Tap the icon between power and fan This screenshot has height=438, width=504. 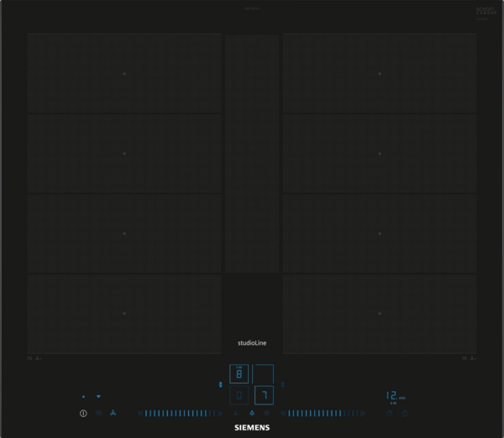pos(98,413)
